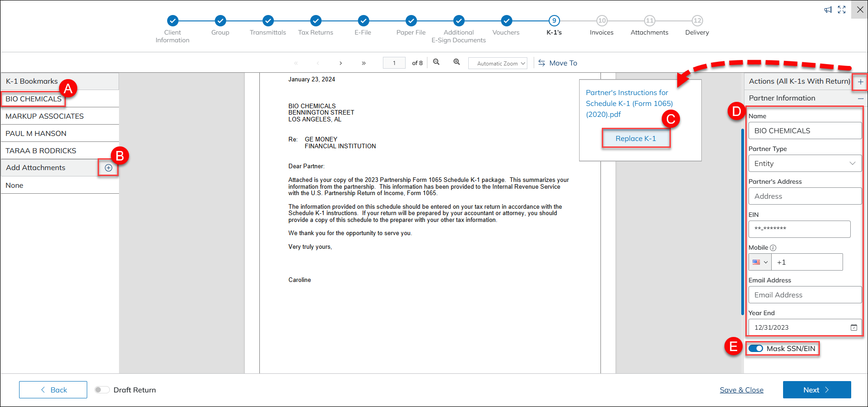Image resolution: width=868 pixels, height=407 pixels.
Task: Enable the Draft Return toggle
Action: click(x=102, y=390)
